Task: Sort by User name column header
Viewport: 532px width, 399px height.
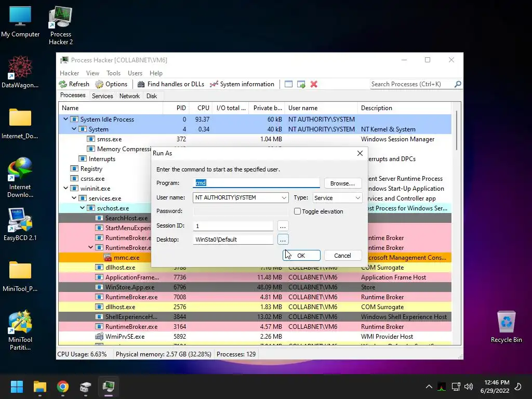Action: (321, 108)
